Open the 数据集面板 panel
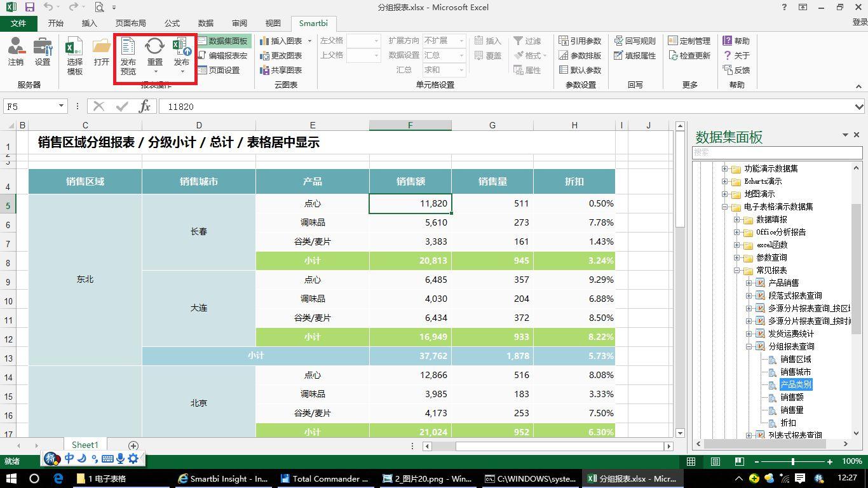This screenshot has width=868, height=488. coord(222,40)
